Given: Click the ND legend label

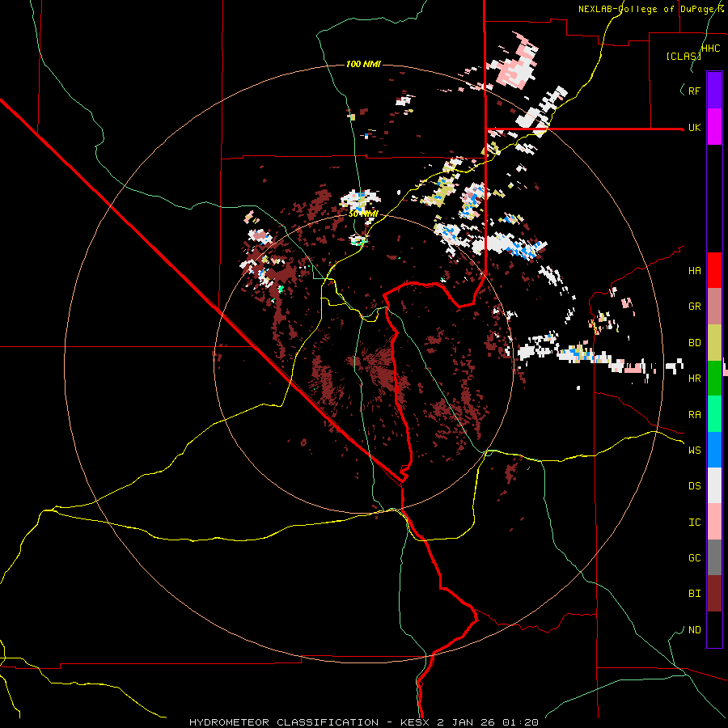Looking at the screenshot, I should (x=694, y=630).
